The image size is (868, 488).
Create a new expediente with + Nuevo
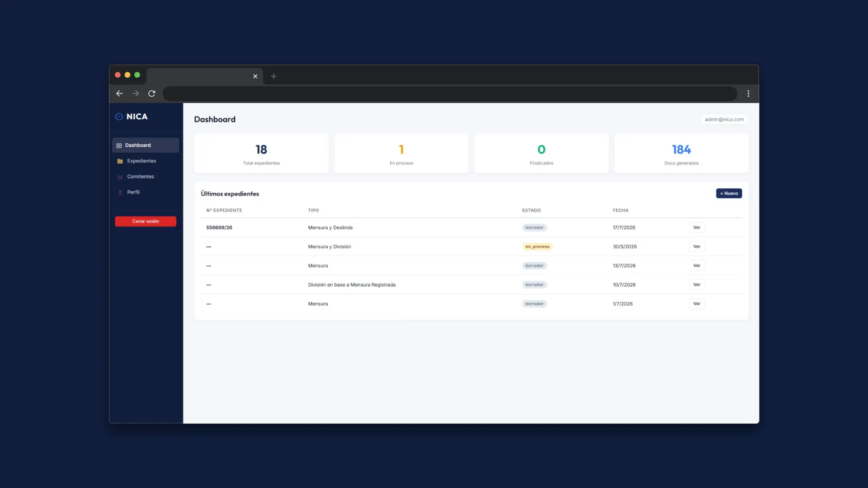coord(729,193)
